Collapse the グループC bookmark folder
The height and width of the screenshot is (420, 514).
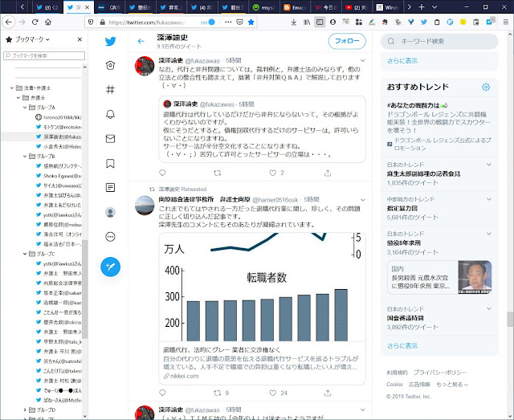point(25,254)
